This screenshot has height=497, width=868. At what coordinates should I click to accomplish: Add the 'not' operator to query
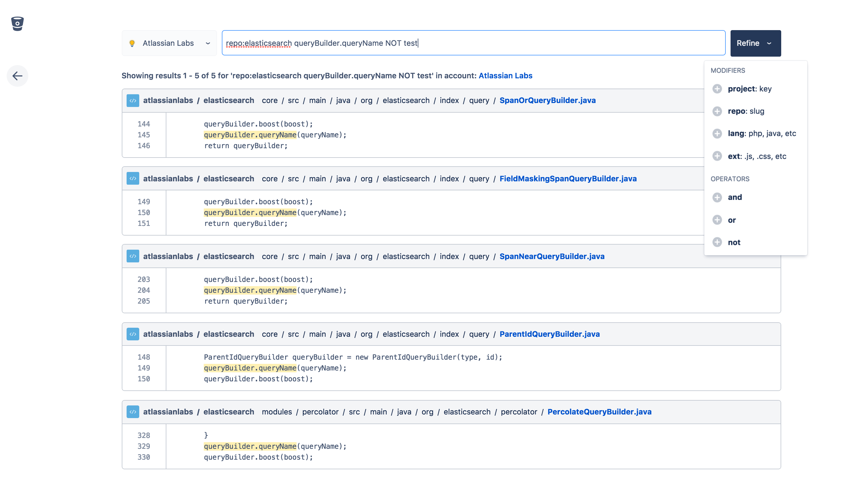pos(734,242)
